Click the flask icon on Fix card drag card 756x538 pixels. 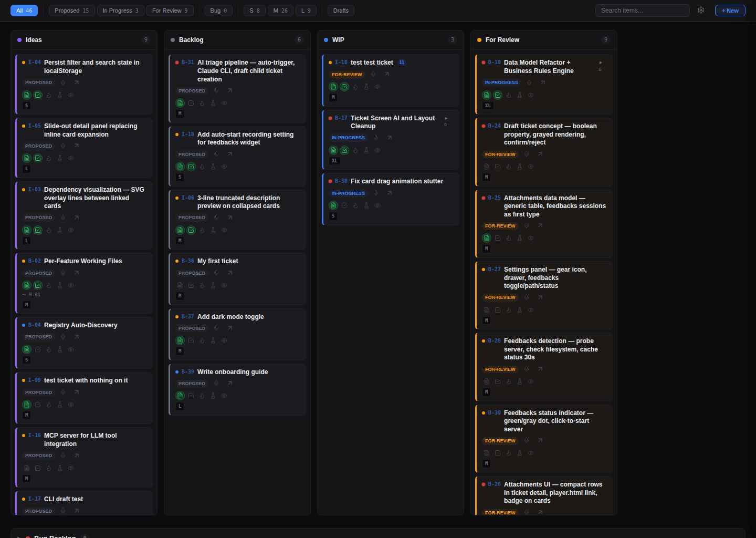pyautogui.click(x=366, y=205)
